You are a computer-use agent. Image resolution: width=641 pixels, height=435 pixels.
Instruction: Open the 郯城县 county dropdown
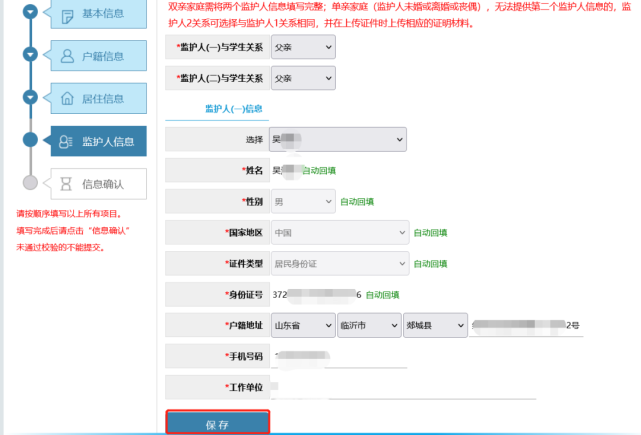435,325
